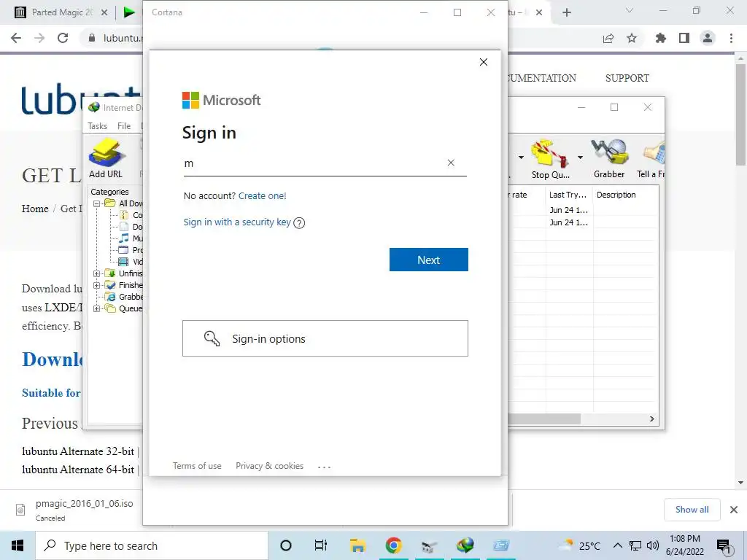
Task: Click pmagic_2016_01_06.iso download item
Action: 75,510
